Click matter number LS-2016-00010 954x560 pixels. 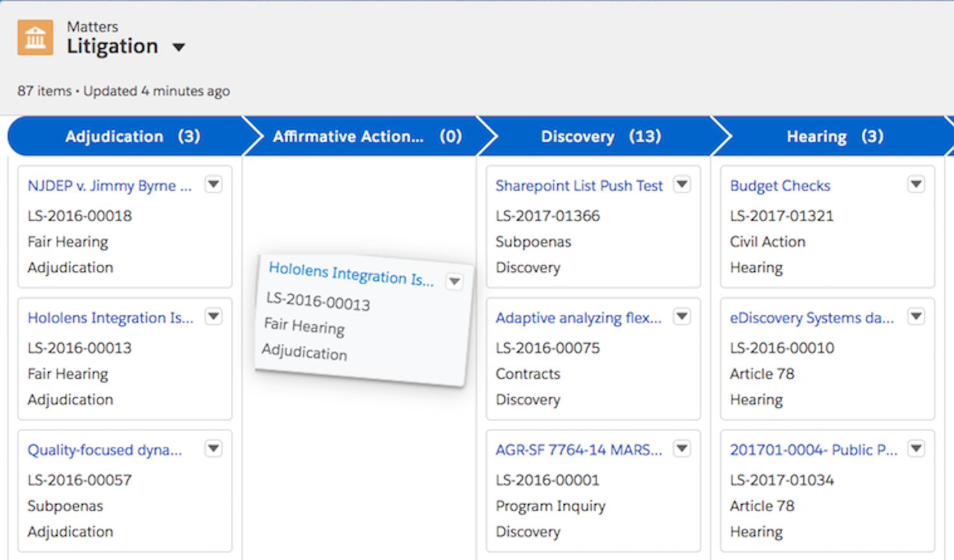click(x=782, y=348)
